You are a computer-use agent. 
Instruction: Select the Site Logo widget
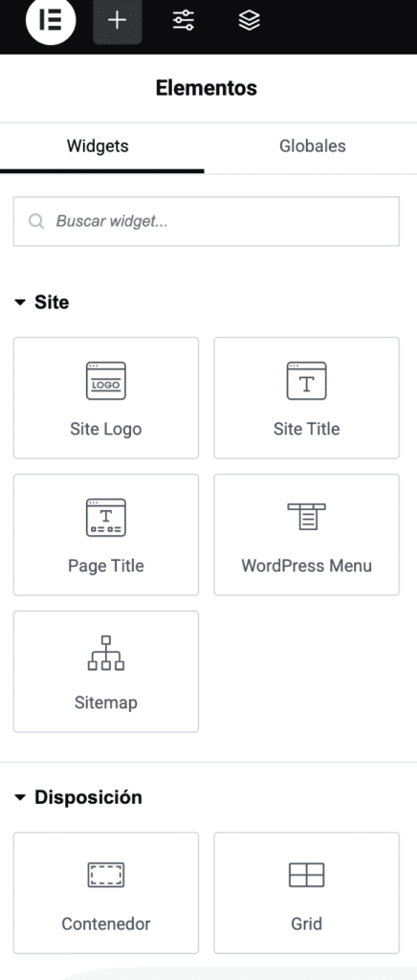coord(106,398)
